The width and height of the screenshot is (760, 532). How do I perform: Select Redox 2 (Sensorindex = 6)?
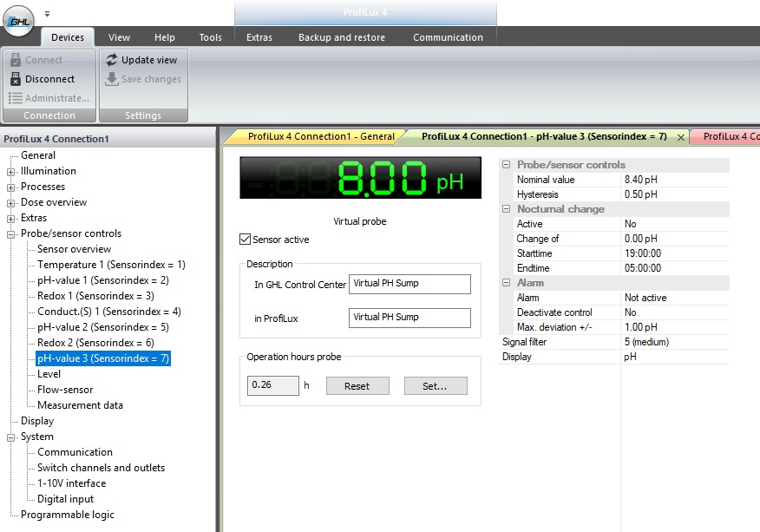pos(95,343)
